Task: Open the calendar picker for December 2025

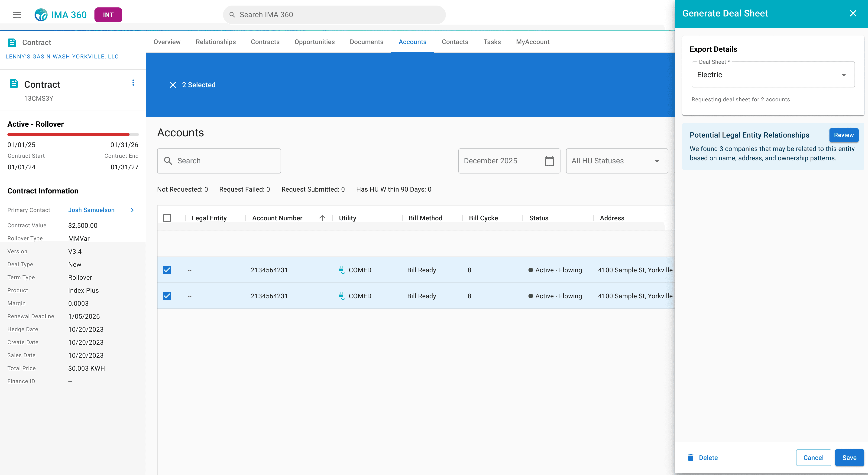Action: pos(549,161)
